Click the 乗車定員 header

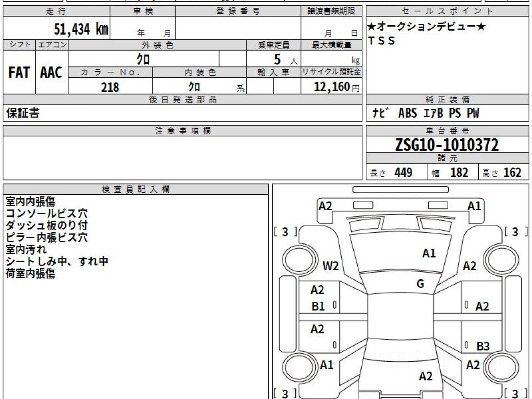(274, 45)
